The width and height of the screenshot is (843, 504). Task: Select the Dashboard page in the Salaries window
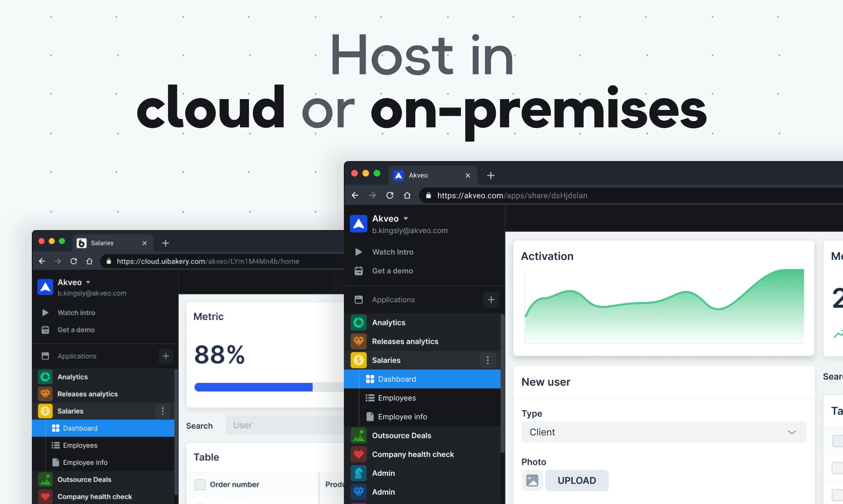click(103, 428)
